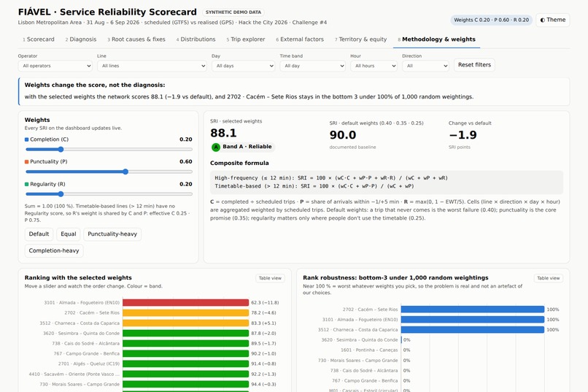This screenshot has width=588, height=392.
Task: Open the Trip explorer tab
Action: (x=246, y=39)
